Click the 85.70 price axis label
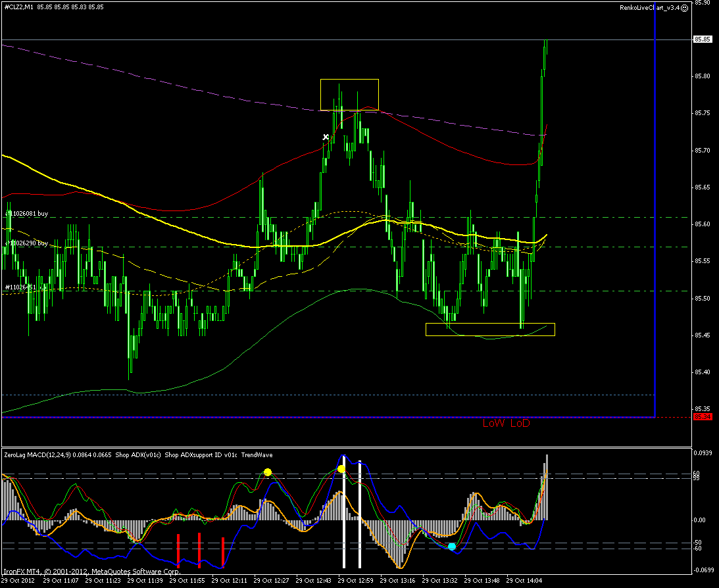 tap(703, 151)
